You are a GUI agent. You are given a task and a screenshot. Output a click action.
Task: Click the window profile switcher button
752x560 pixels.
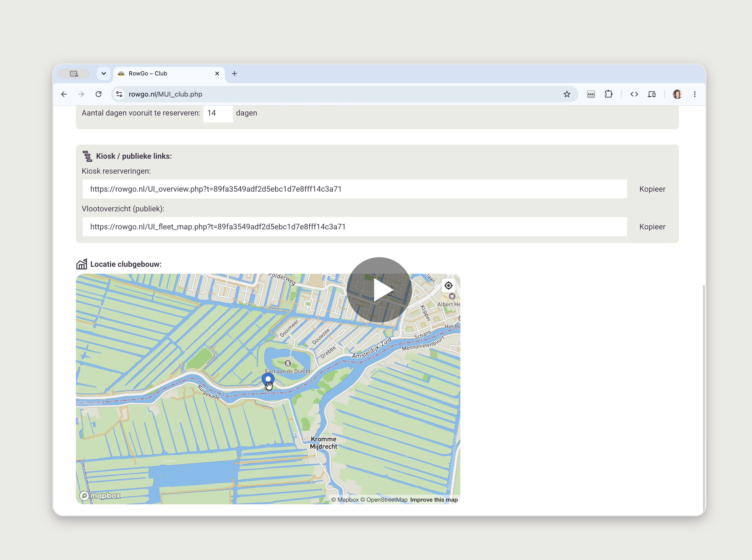pos(74,73)
